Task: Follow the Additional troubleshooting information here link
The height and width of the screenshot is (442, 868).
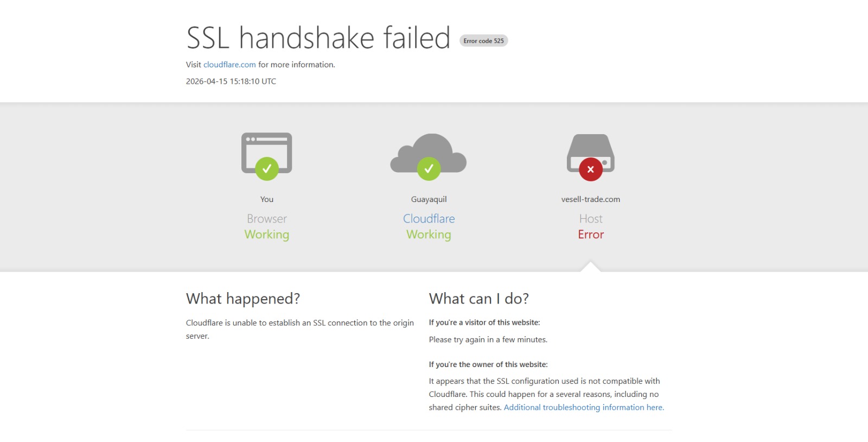Action: [x=584, y=407]
